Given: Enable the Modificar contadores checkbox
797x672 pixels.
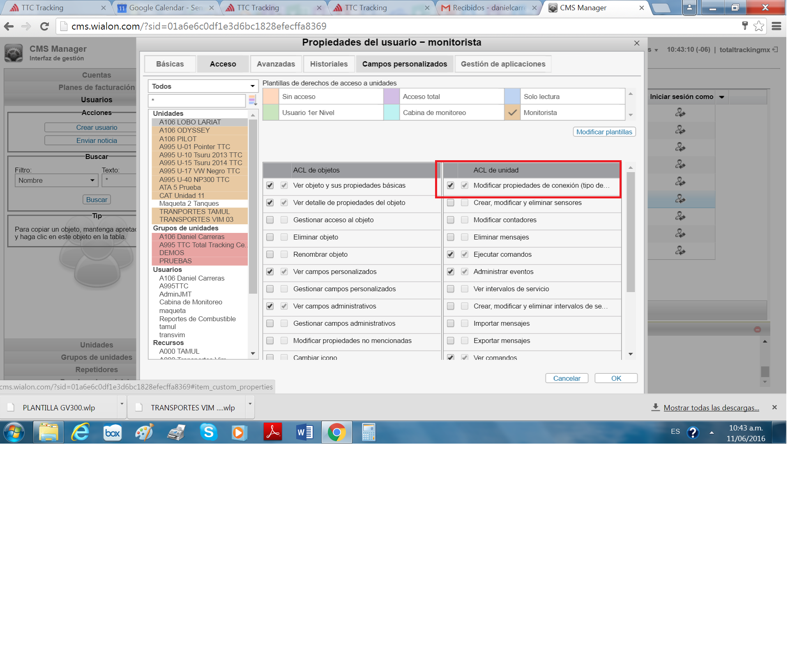Looking at the screenshot, I should point(451,220).
